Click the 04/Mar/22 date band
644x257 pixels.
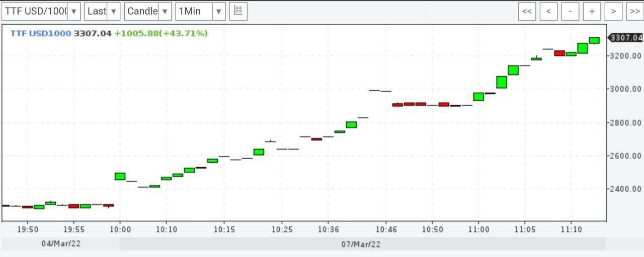tap(60, 244)
